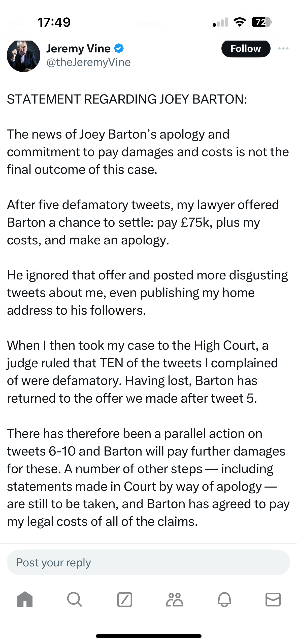Open the @theJeremyVine handle link

[88, 62]
